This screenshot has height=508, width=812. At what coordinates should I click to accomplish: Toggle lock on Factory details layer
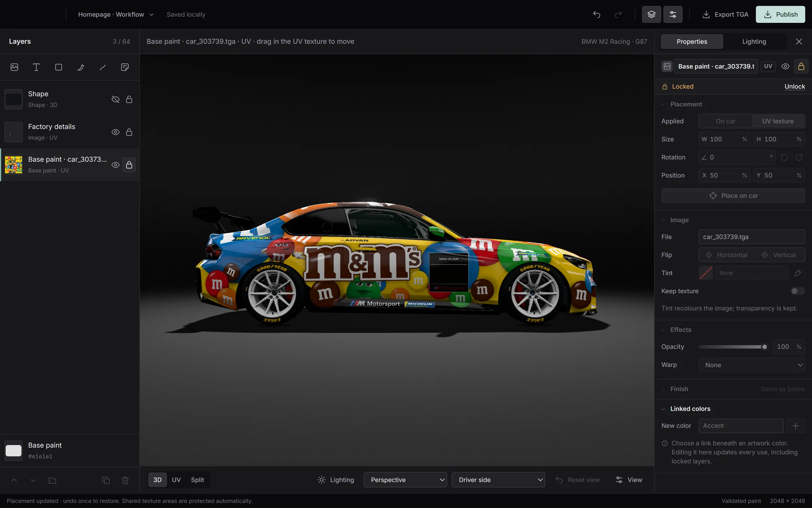point(129,132)
